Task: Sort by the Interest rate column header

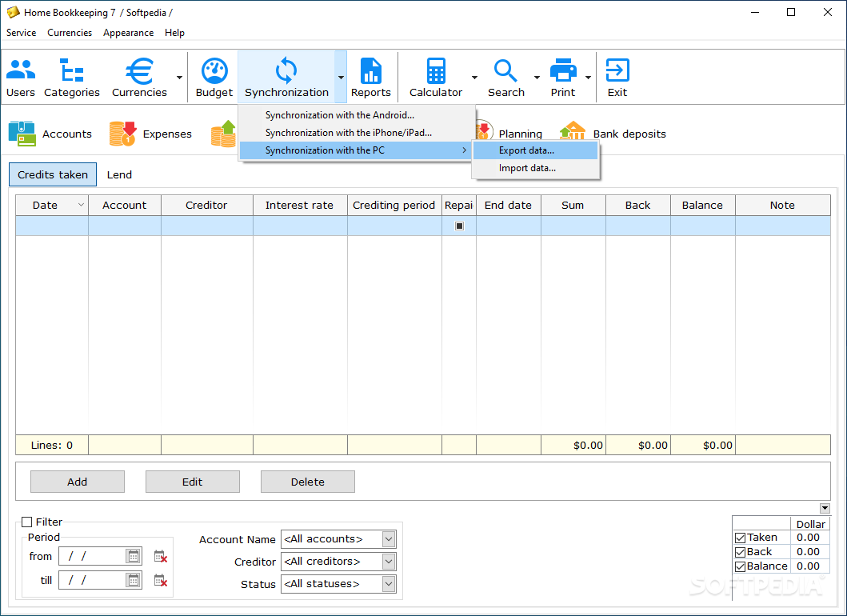Action: tap(300, 206)
